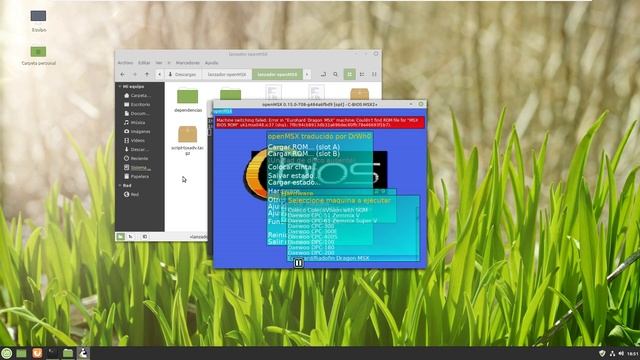
Task: Open the volume tray icon
Action: click(621, 353)
